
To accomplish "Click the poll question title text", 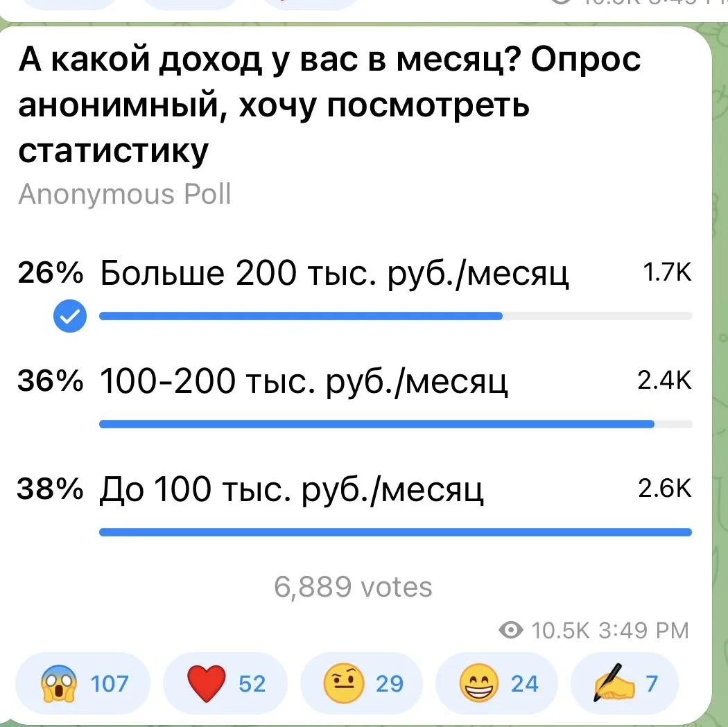I will pos(329,105).
